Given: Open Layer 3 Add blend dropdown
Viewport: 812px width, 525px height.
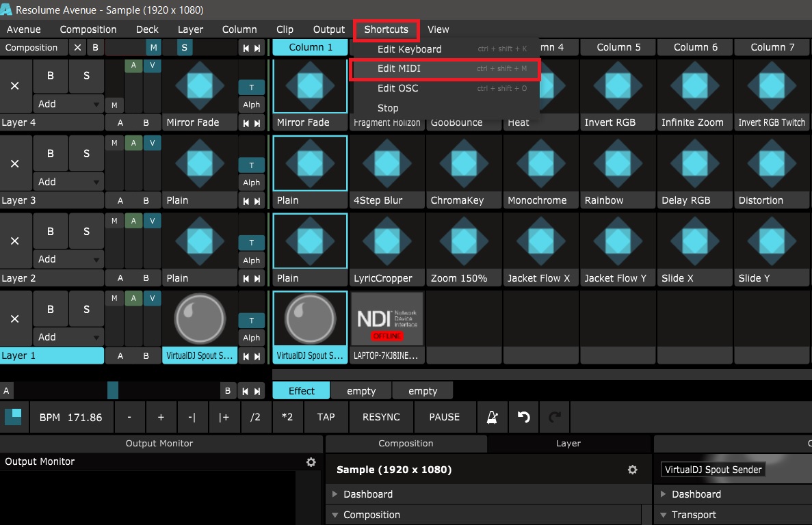Looking at the screenshot, I should (x=68, y=182).
